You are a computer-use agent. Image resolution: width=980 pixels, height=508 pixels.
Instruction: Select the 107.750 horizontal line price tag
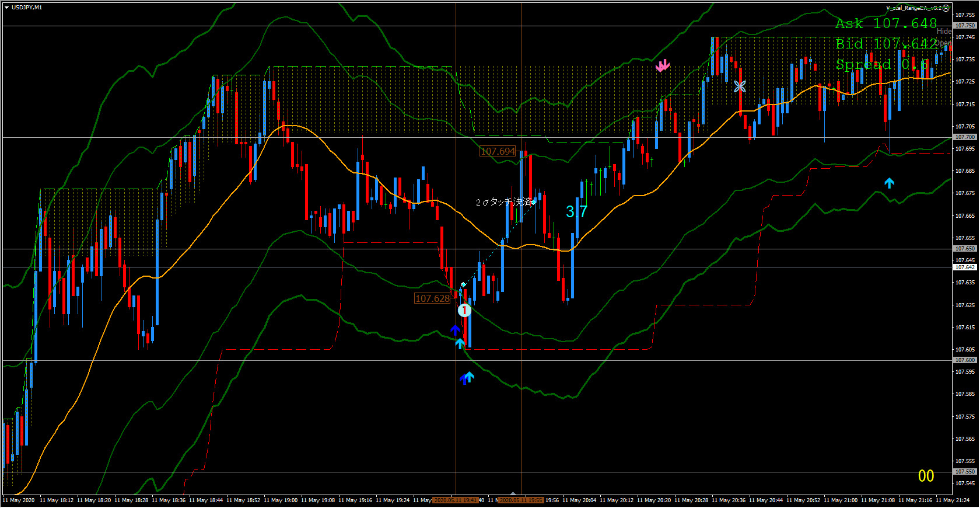[965, 26]
